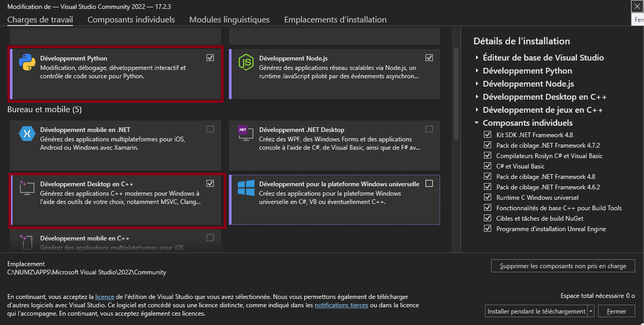The height and width of the screenshot is (325, 644).
Task: Open the notifications tierces link
Action: (341, 305)
